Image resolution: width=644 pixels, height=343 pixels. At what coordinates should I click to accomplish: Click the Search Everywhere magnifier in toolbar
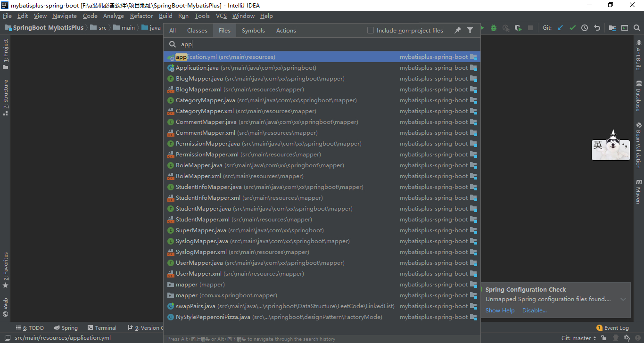pos(637,28)
